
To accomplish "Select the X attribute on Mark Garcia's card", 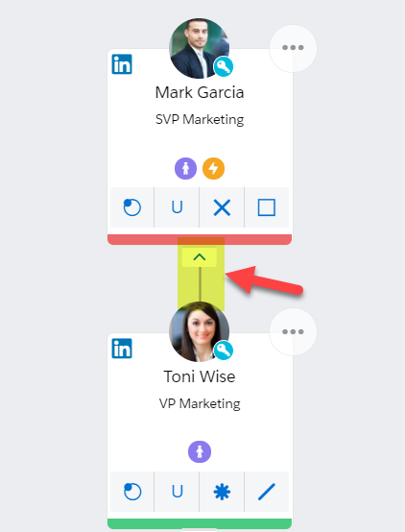I will point(222,207).
